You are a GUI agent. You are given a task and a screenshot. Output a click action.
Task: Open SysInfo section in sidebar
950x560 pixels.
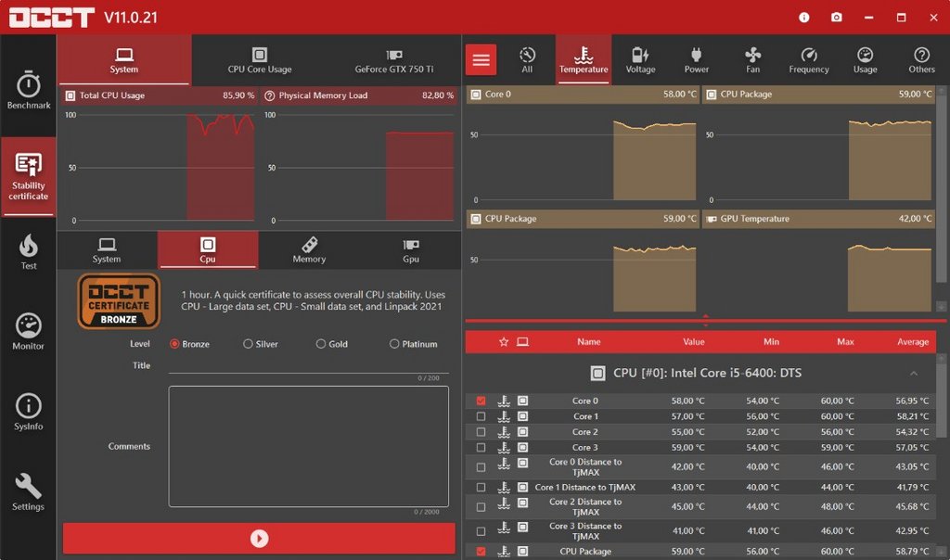click(x=29, y=413)
